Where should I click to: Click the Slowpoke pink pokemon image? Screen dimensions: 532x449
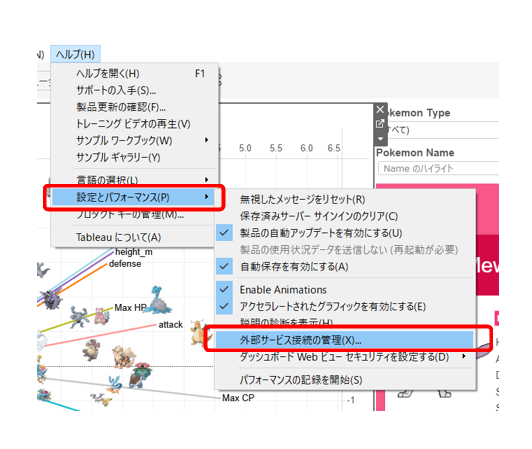[x=101, y=315]
